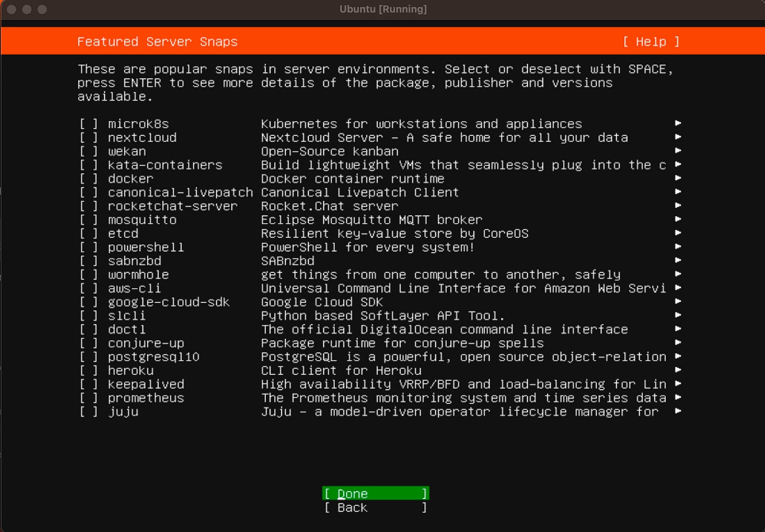This screenshot has width=765, height=532.
Task: Close the Ubuntu VM window
Action: click(12, 9)
